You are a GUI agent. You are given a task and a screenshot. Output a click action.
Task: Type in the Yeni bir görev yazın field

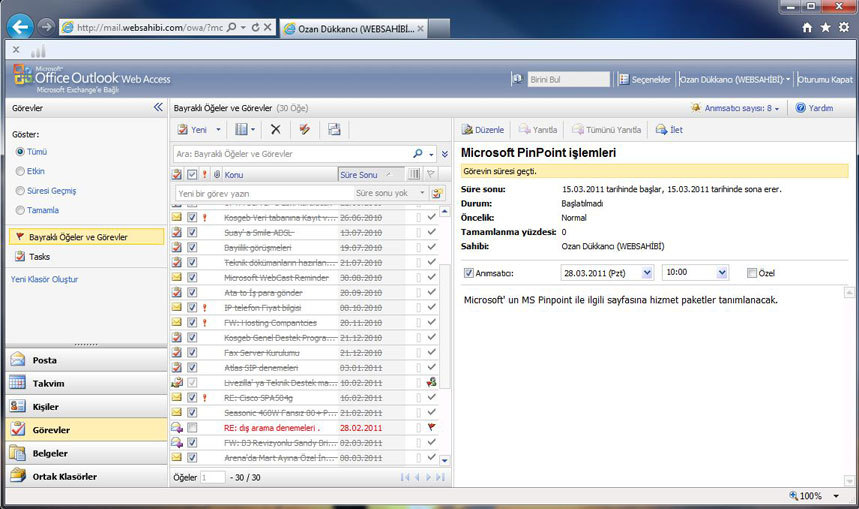pos(264,193)
